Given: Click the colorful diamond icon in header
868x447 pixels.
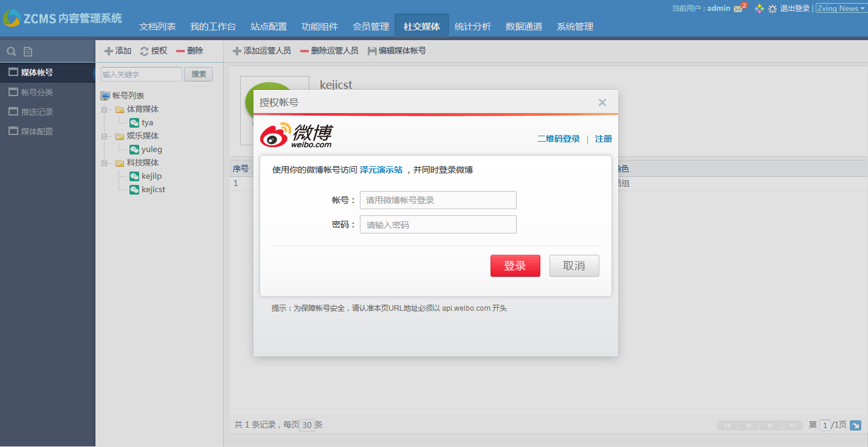Looking at the screenshot, I should (759, 9).
